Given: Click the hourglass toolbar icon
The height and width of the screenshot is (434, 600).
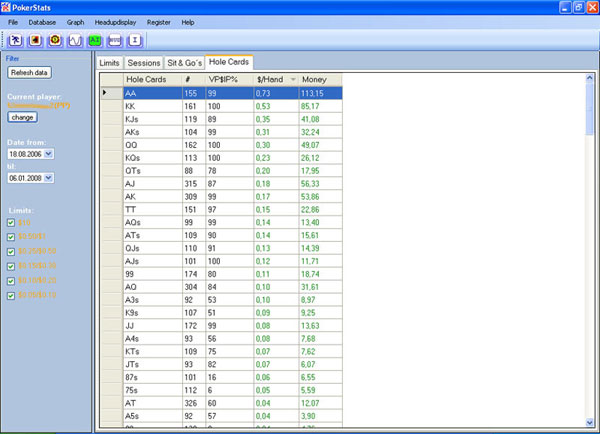Looking at the screenshot, I should point(135,40).
